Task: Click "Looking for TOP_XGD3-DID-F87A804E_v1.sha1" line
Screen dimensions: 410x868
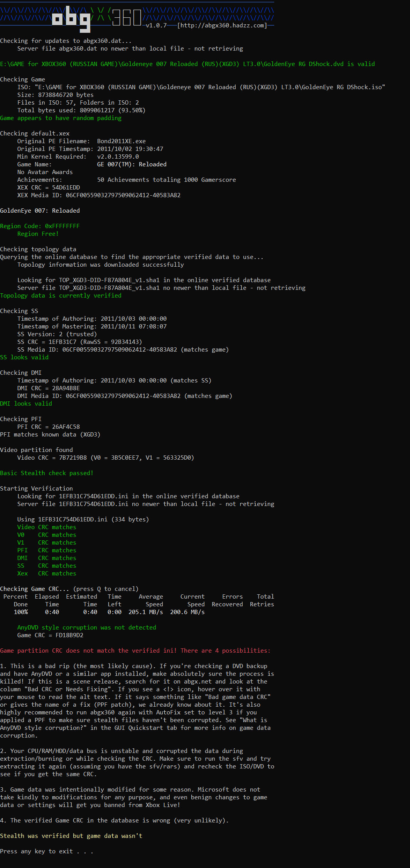Action: pyautogui.click(x=144, y=280)
